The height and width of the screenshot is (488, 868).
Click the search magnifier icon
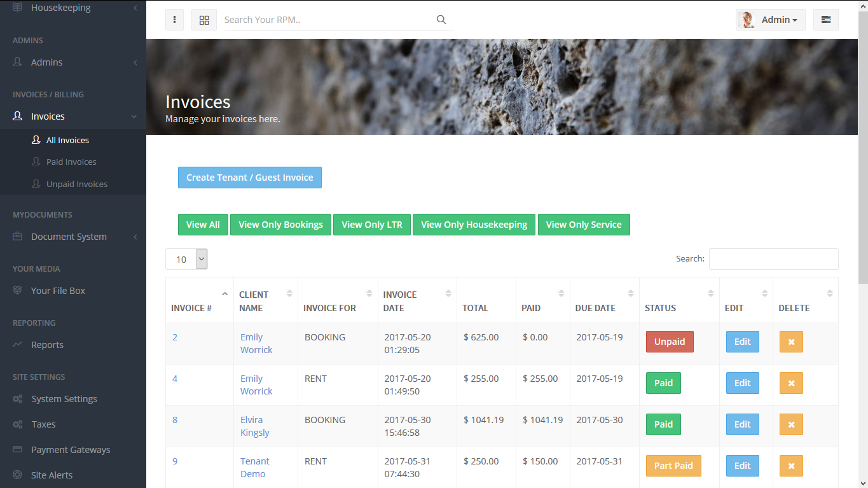tap(441, 20)
